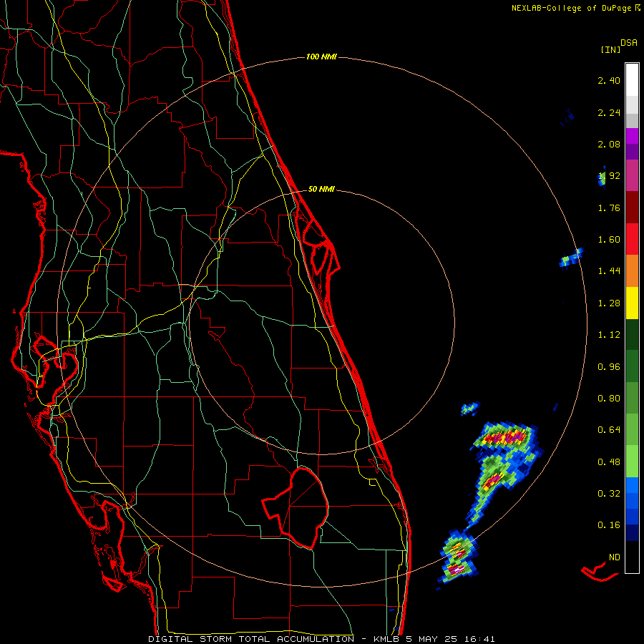Click the 0.32 legend value
The height and width of the screenshot is (644, 644).
point(609,494)
